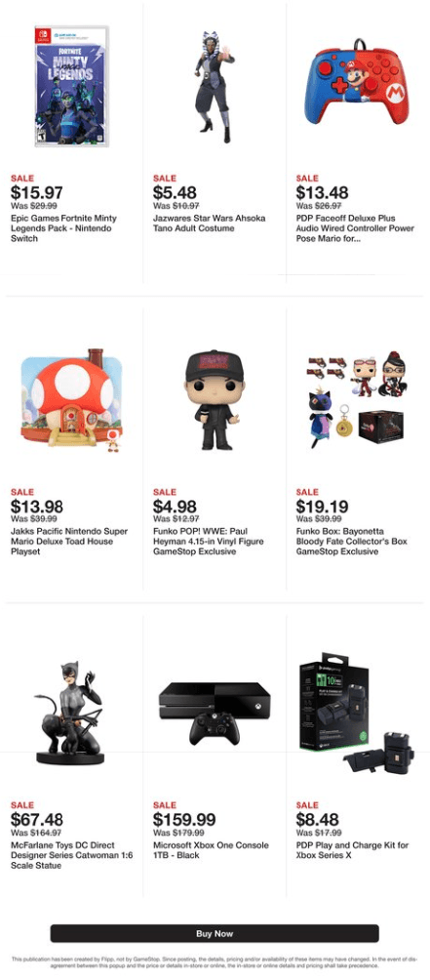
Task: Open Epic Games Fortnite Minty Legends title
Action: [63, 228]
